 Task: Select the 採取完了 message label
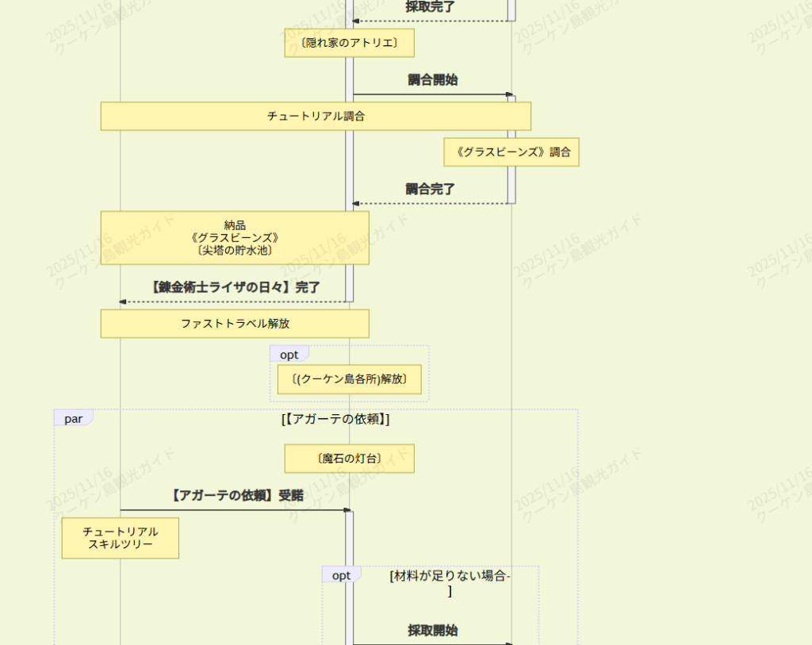[x=431, y=6]
